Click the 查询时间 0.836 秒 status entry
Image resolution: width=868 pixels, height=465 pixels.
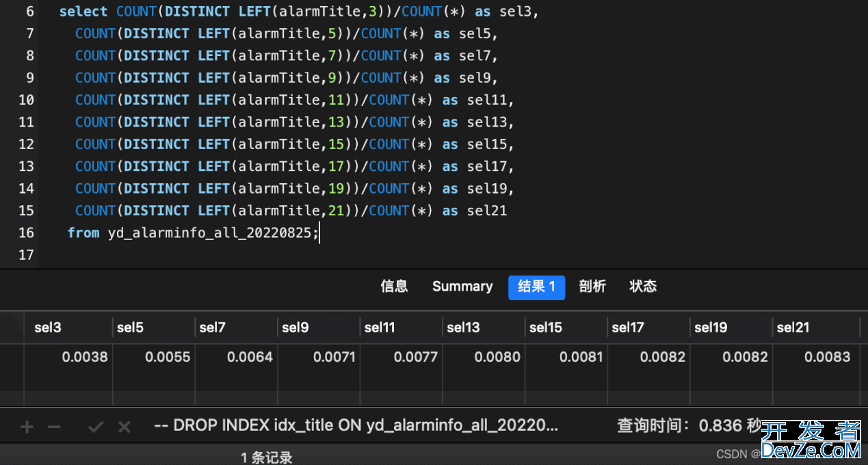[689, 426]
